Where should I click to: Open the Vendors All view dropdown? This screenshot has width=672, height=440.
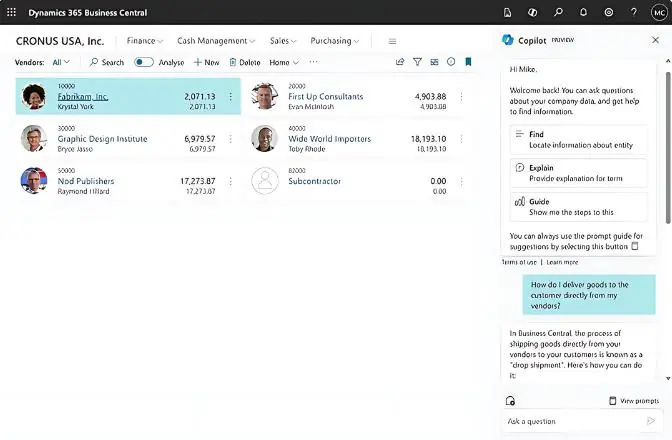(61, 62)
